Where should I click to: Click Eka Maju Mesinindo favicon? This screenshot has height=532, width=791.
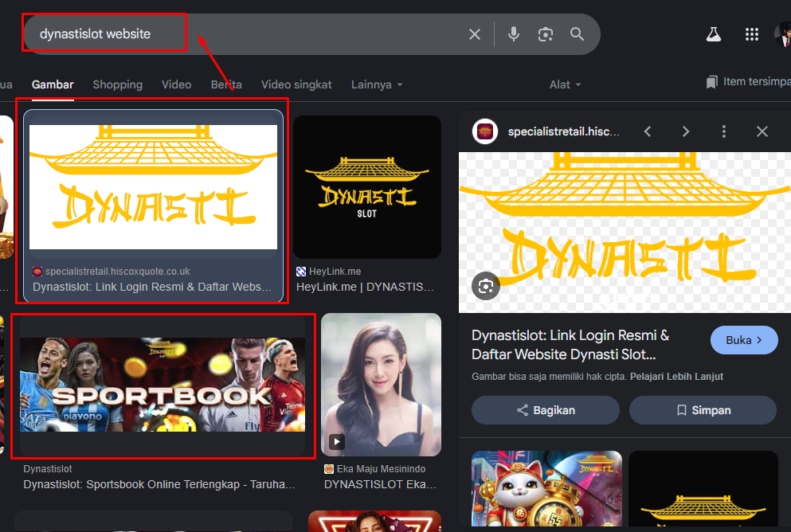pos(329,469)
